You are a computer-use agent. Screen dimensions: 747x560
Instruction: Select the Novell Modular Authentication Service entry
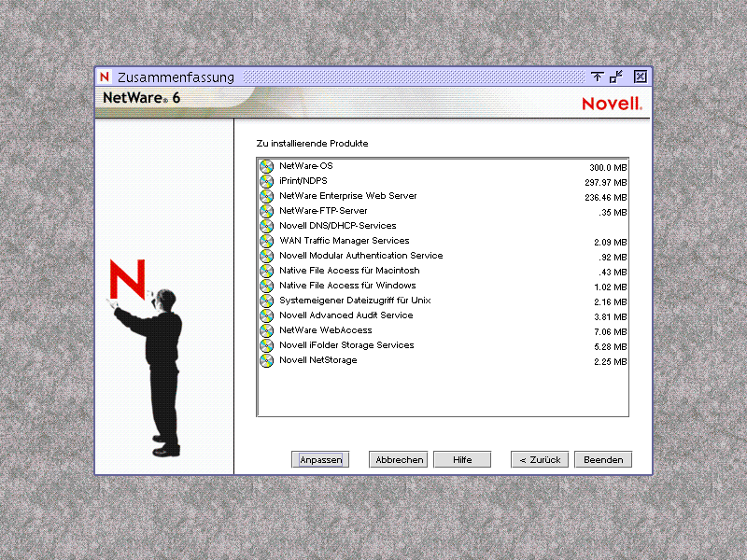click(x=443, y=256)
